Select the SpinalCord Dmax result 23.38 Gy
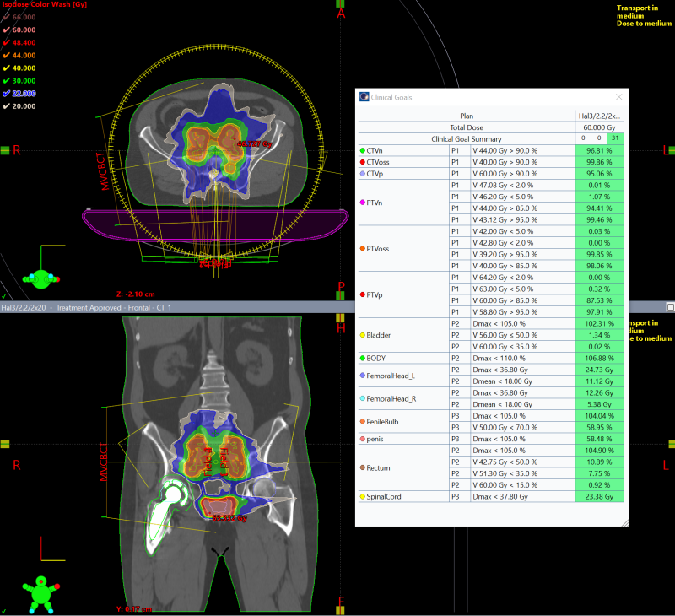 [x=599, y=497]
